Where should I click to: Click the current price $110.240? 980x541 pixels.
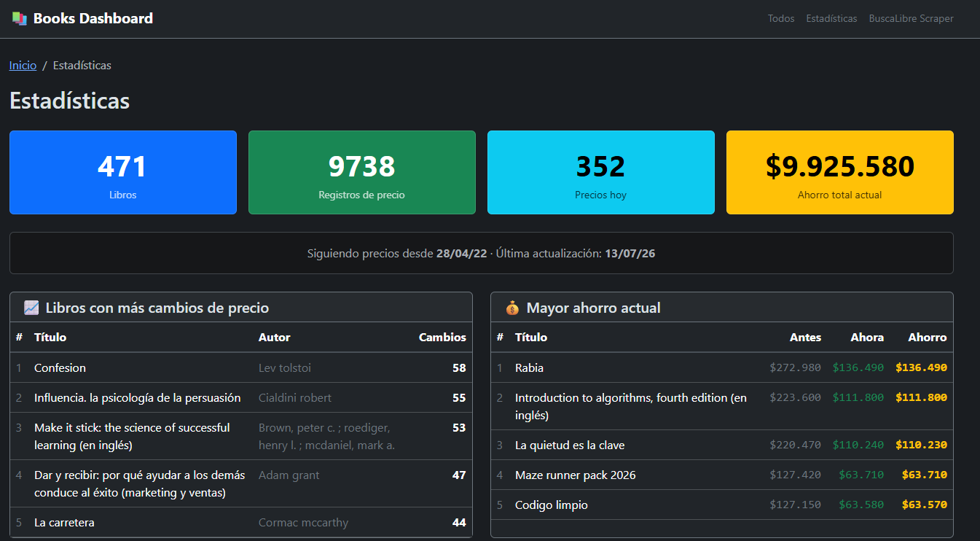(x=858, y=445)
